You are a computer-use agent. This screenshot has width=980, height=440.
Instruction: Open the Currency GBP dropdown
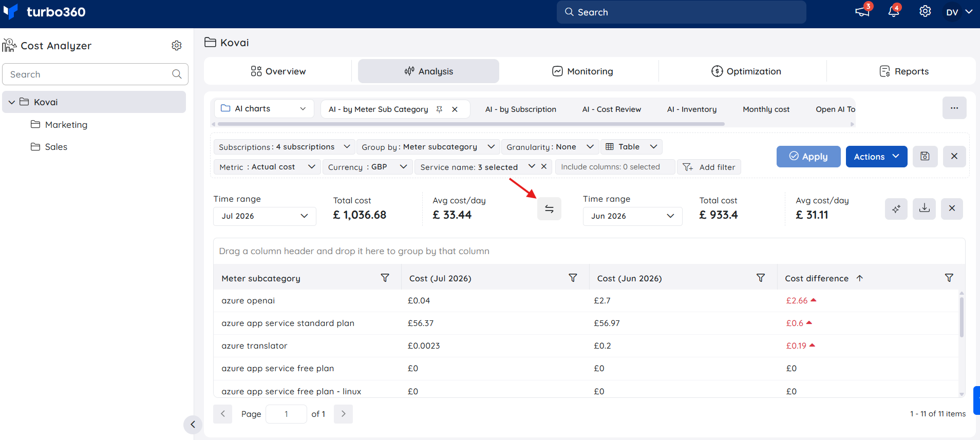coord(367,167)
